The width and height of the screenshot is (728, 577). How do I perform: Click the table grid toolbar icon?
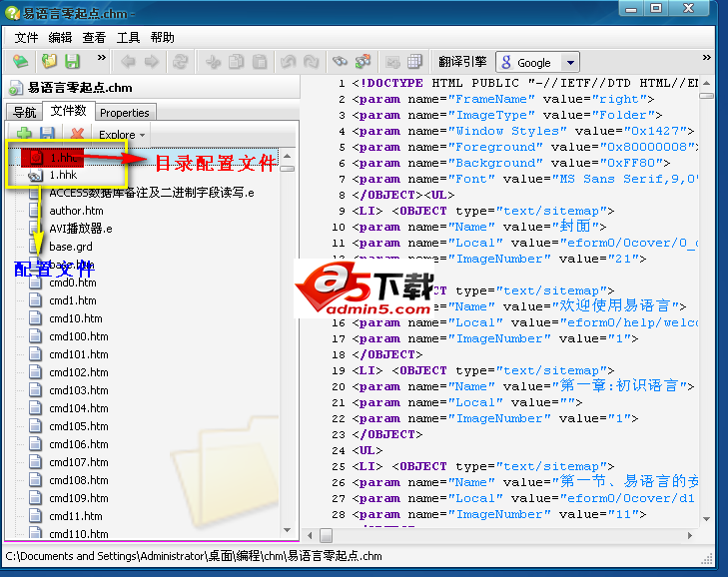[415, 62]
